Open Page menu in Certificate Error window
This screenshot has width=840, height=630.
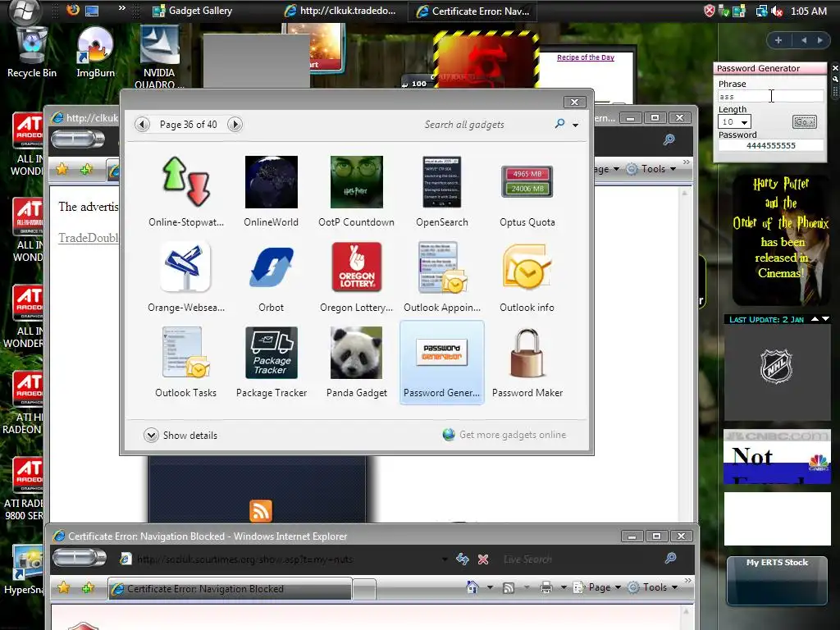click(597, 587)
